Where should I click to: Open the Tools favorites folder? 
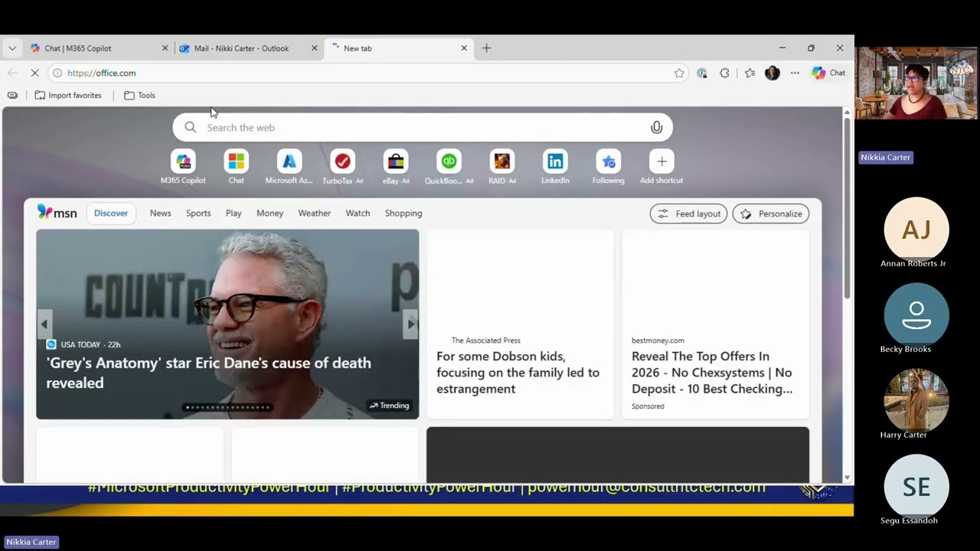(139, 96)
